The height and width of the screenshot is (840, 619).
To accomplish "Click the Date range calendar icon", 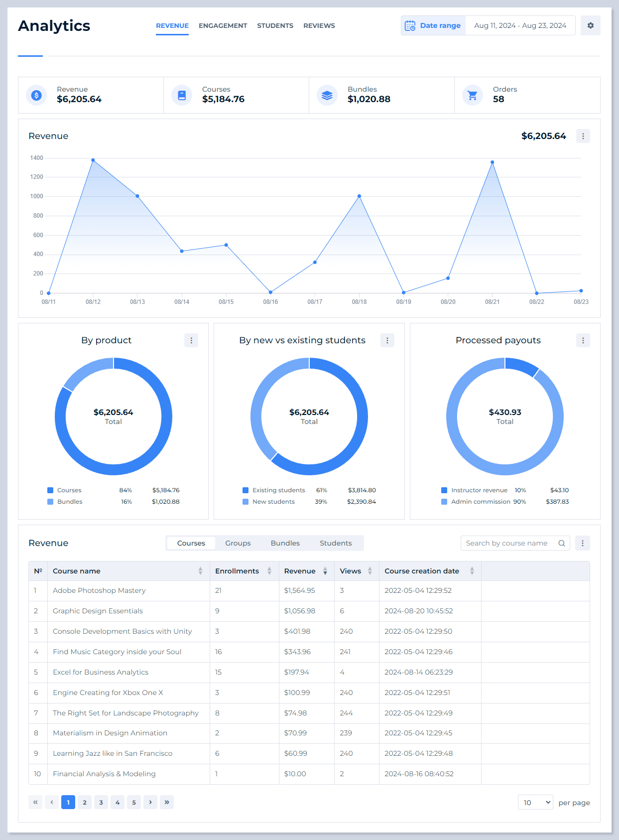I will click(x=410, y=25).
